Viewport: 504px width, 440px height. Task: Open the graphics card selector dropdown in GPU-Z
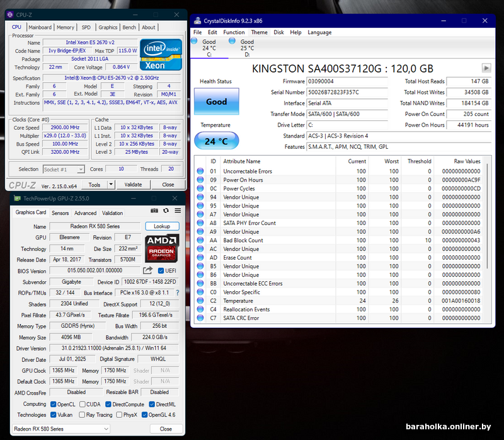point(61,429)
